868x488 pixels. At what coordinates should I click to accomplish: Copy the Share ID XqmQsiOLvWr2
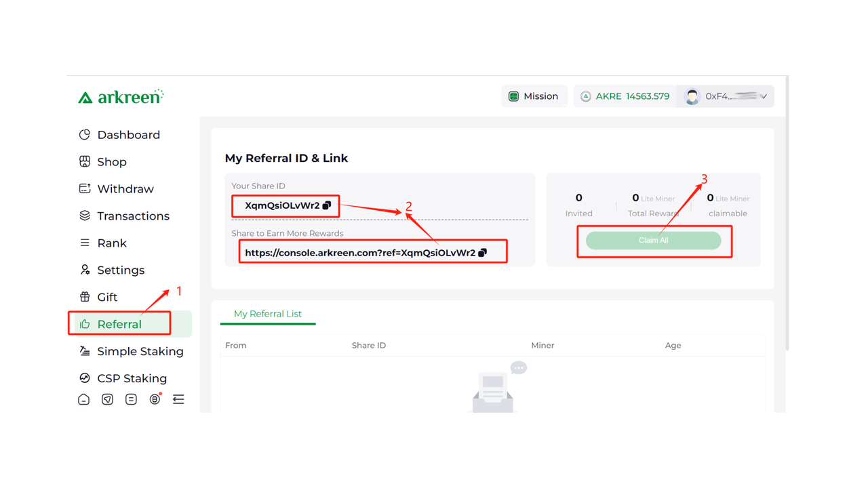click(327, 205)
